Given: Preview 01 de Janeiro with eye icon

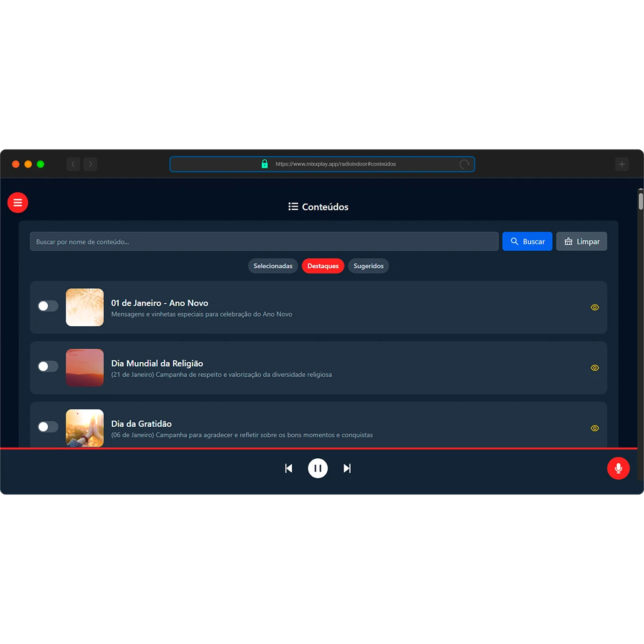Looking at the screenshot, I should point(595,307).
